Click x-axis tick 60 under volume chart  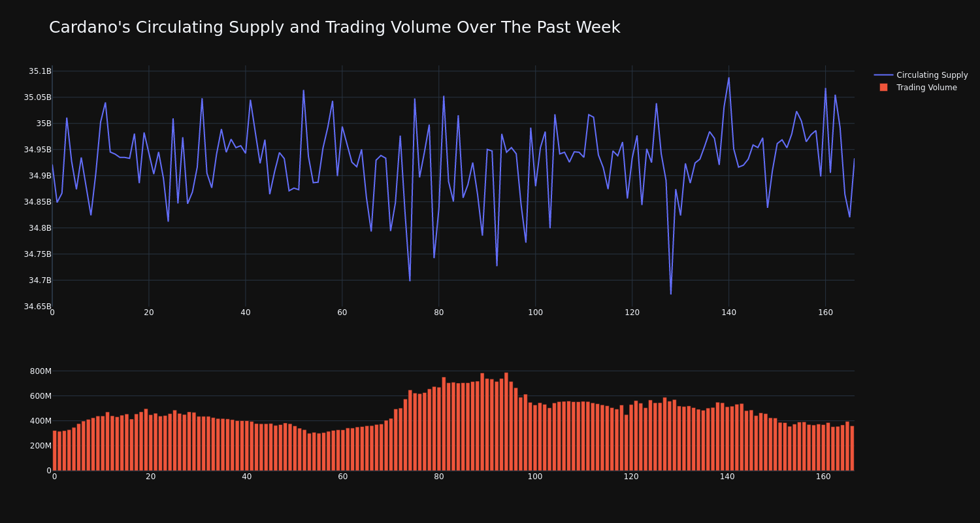click(343, 477)
